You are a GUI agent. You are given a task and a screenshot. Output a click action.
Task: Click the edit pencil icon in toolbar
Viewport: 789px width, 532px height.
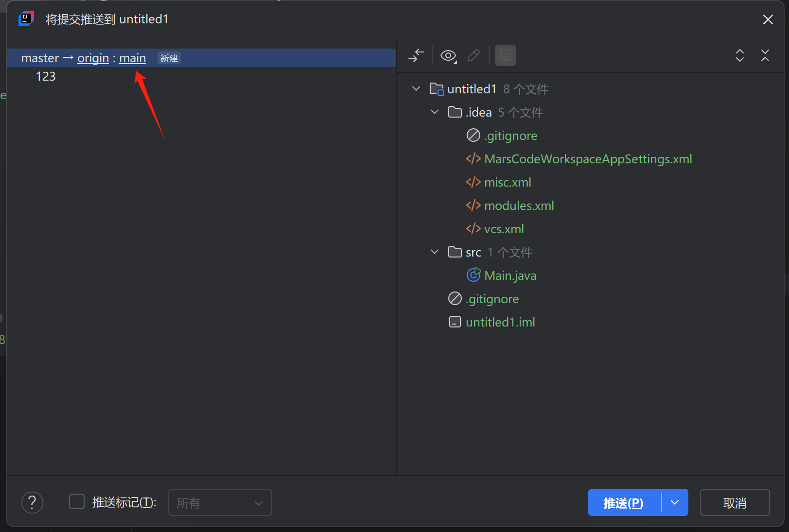coord(473,55)
